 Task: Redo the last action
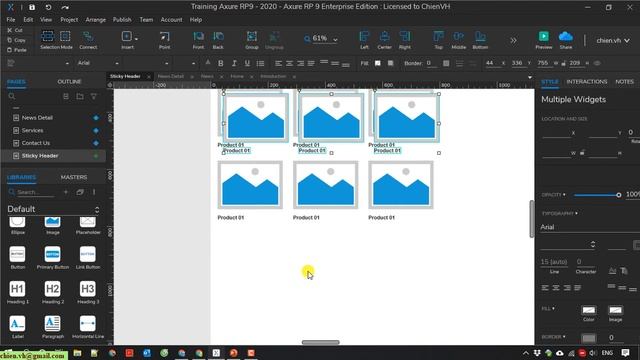(65, 7)
